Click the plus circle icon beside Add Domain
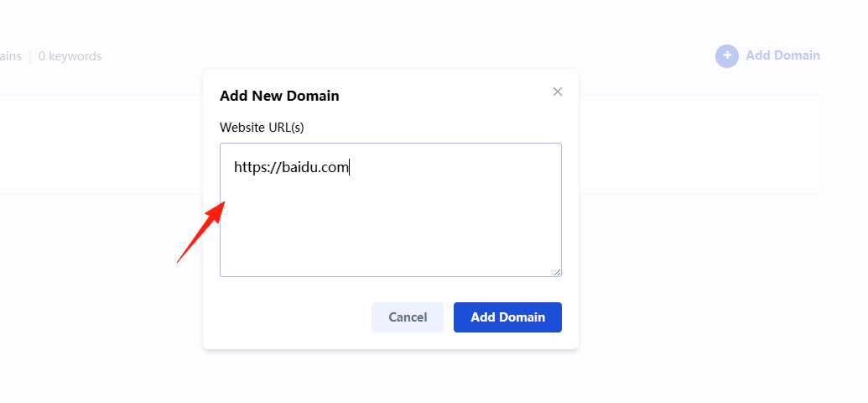The width and height of the screenshot is (868, 403). coord(727,56)
